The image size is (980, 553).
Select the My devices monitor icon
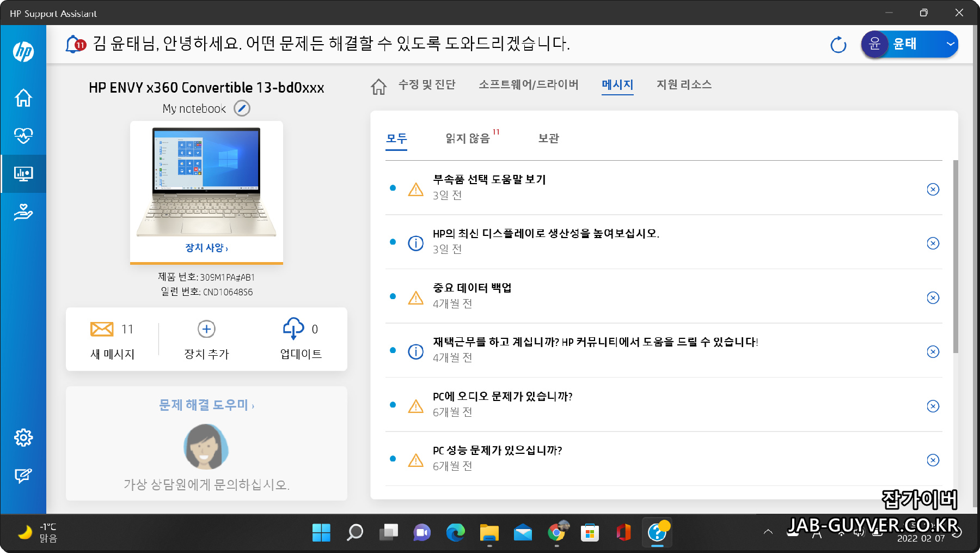coord(23,174)
